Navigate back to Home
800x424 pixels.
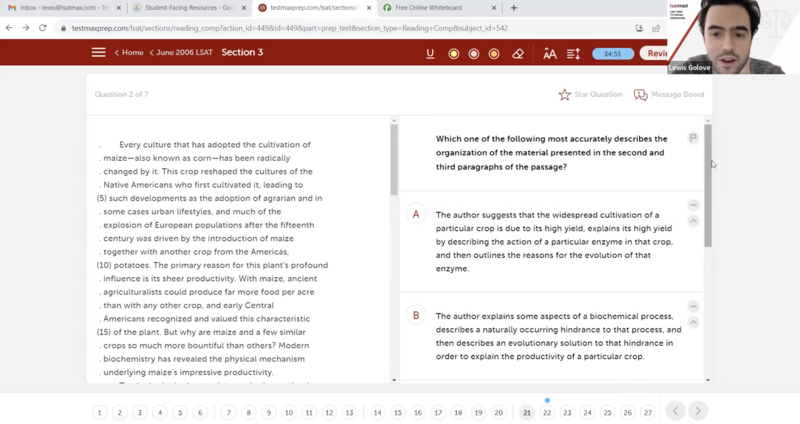[x=131, y=53]
